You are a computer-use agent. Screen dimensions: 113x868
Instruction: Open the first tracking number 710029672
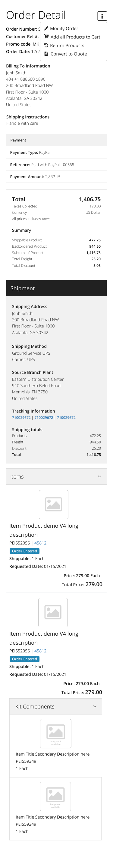pos(21,417)
